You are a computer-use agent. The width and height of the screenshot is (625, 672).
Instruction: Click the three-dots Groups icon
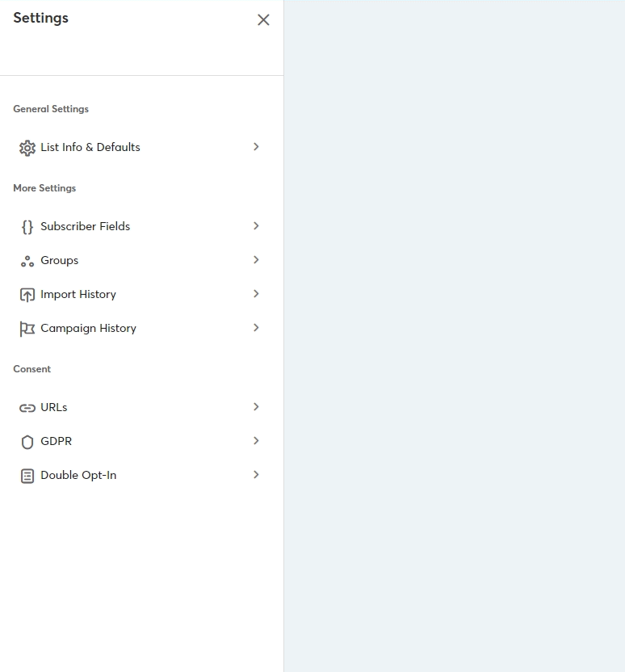[x=27, y=261]
